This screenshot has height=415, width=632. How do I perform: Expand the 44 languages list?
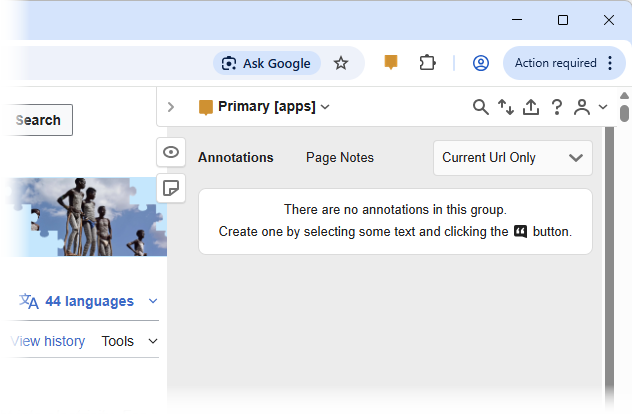[89, 301]
